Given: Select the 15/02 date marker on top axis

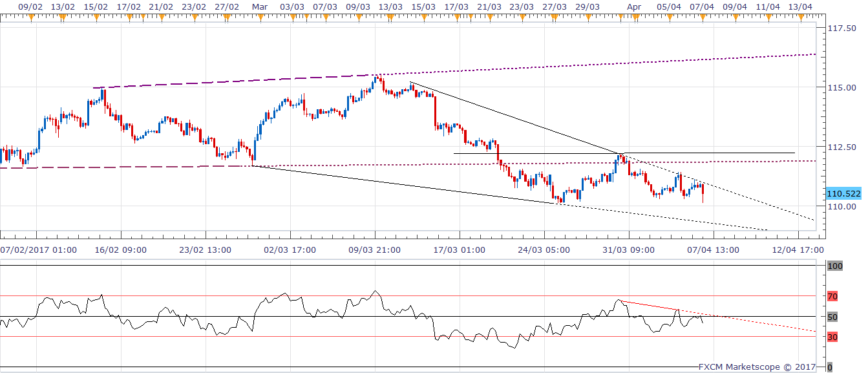Looking at the screenshot, I should pyautogui.click(x=96, y=6).
